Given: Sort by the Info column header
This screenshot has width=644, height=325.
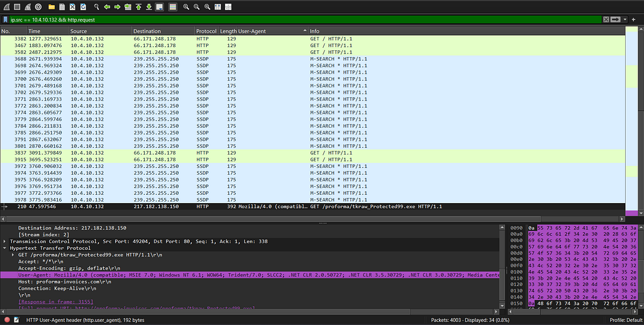Looking at the screenshot, I should pos(467,31).
